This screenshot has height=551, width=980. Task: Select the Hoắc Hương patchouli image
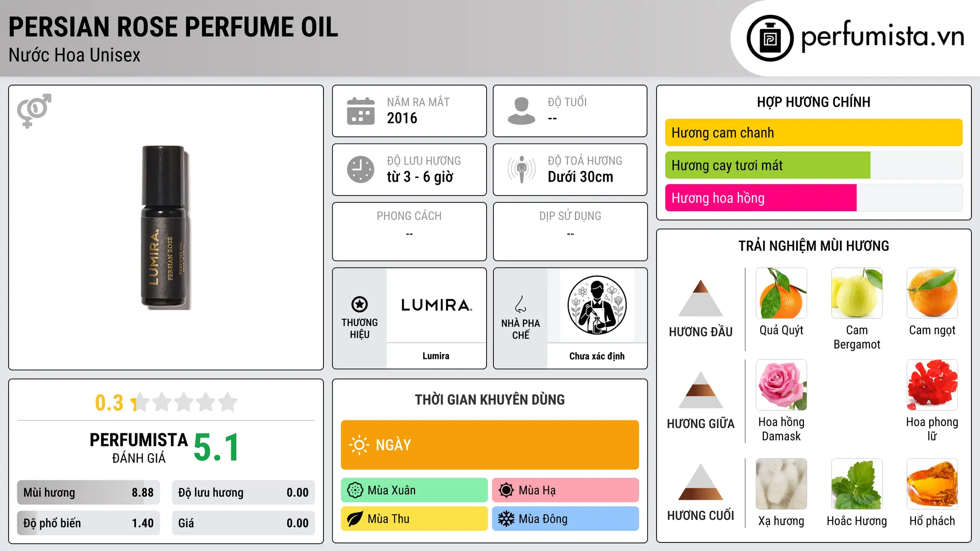857,484
